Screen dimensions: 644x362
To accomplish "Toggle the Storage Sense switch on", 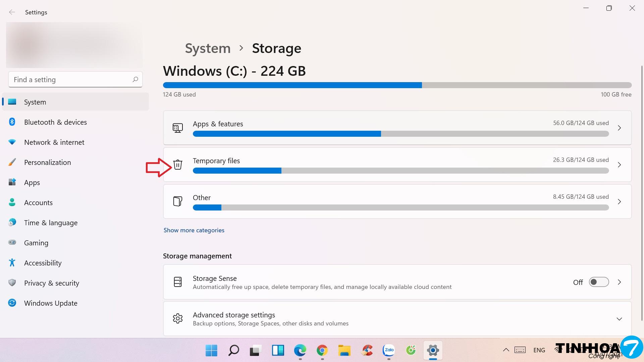I will click(599, 282).
